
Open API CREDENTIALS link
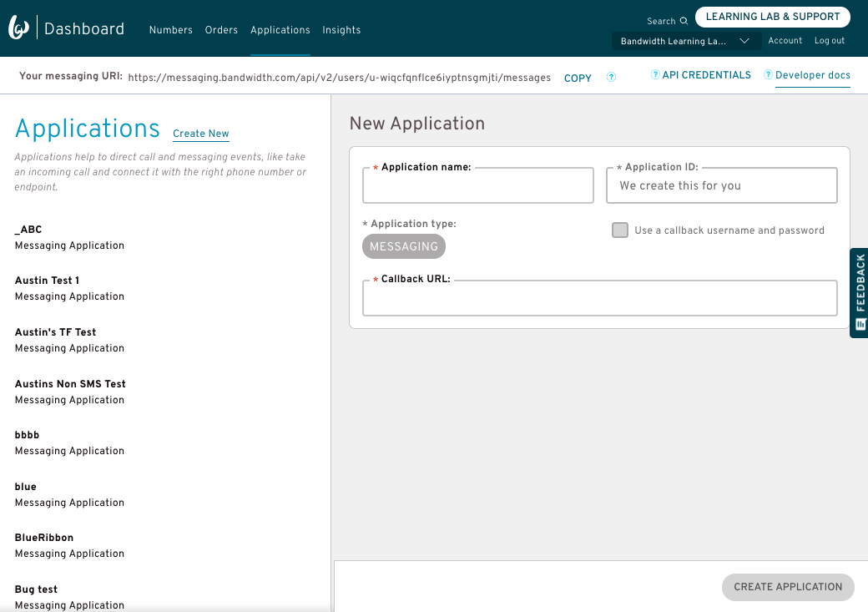[x=706, y=75]
